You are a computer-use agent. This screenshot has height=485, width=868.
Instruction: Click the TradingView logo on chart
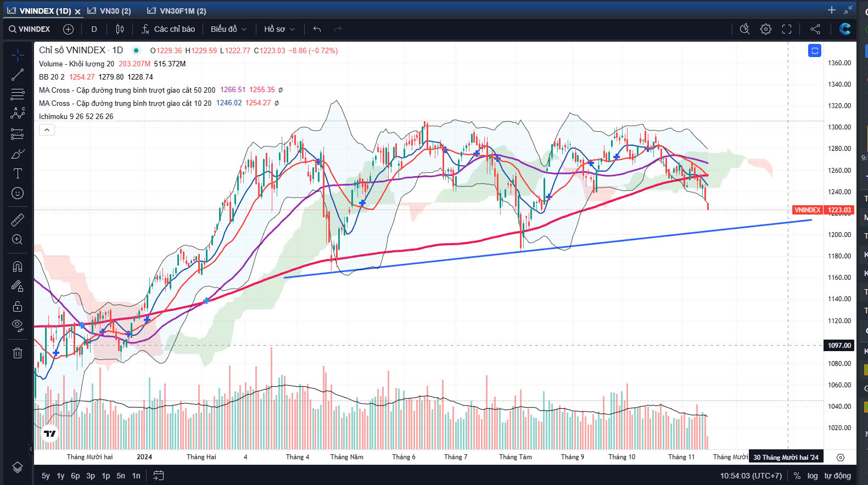[x=50, y=433]
